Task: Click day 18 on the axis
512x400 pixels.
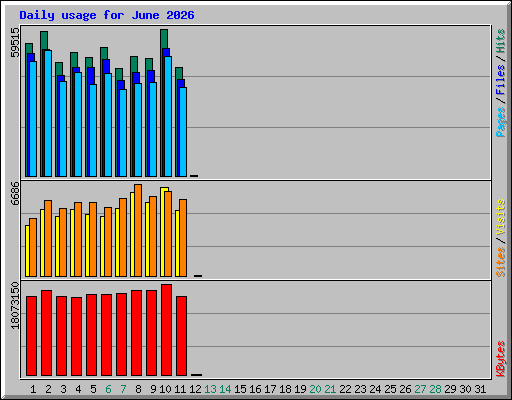Action: click(x=285, y=389)
